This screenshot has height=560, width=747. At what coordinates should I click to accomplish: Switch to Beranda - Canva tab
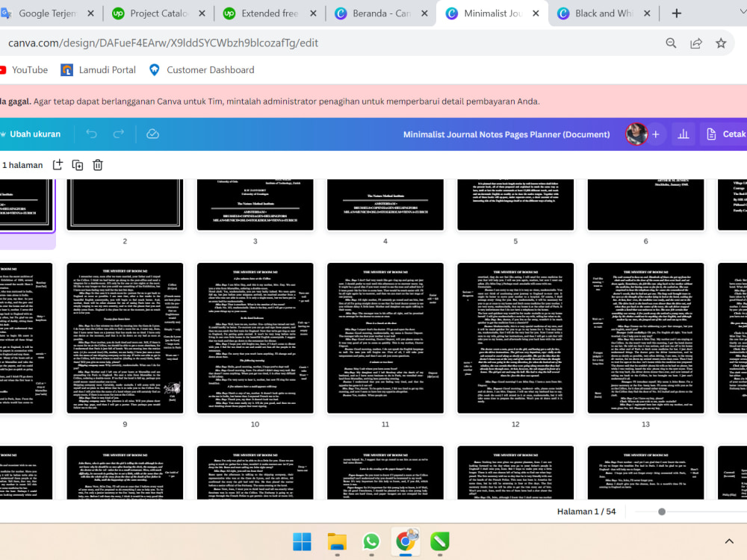tap(380, 13)
